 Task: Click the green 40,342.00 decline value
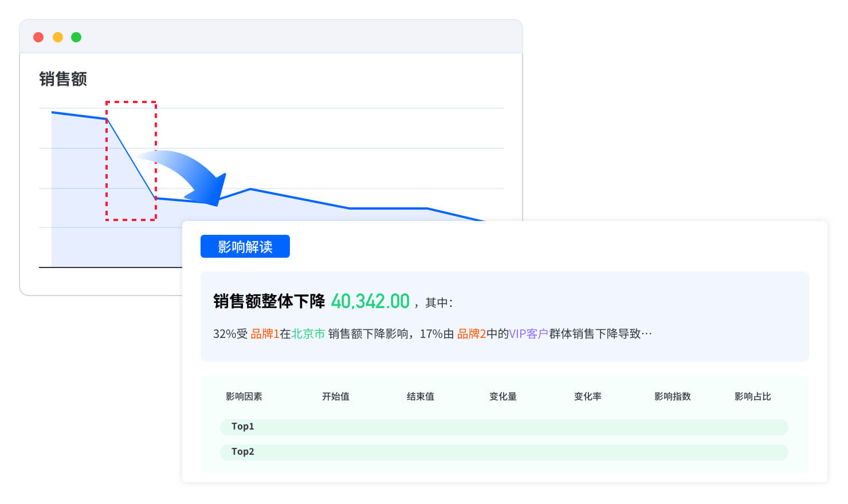coord(370,301)
